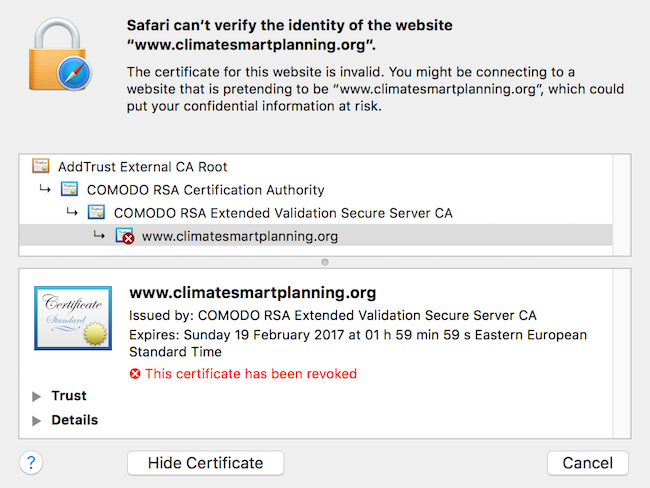
Task: Open help with the question mark button
Action: coord(31,462)
